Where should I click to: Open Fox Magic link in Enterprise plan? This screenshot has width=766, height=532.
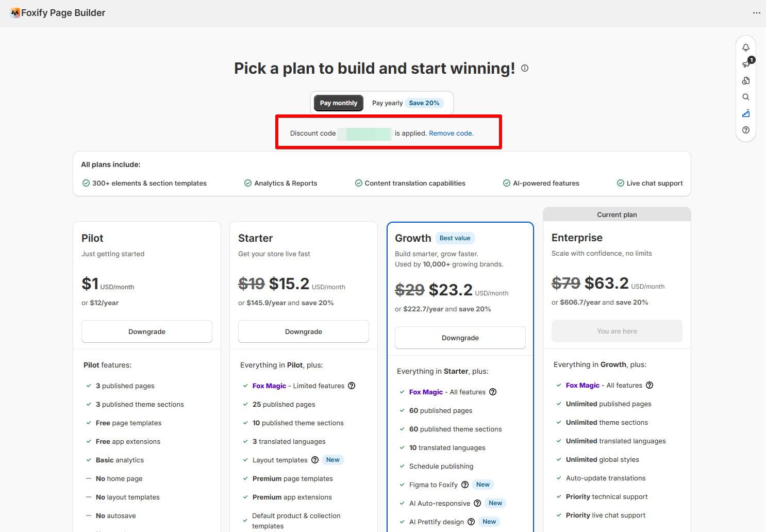582,385
